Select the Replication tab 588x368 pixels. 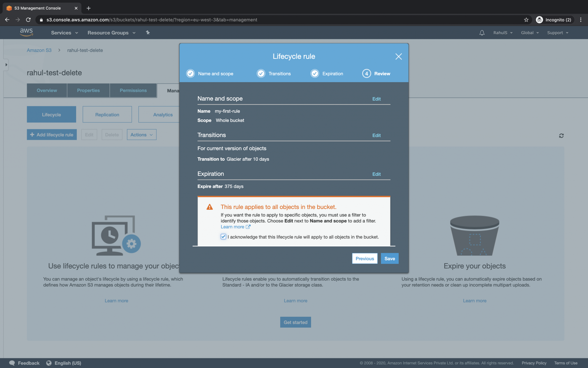107,115
